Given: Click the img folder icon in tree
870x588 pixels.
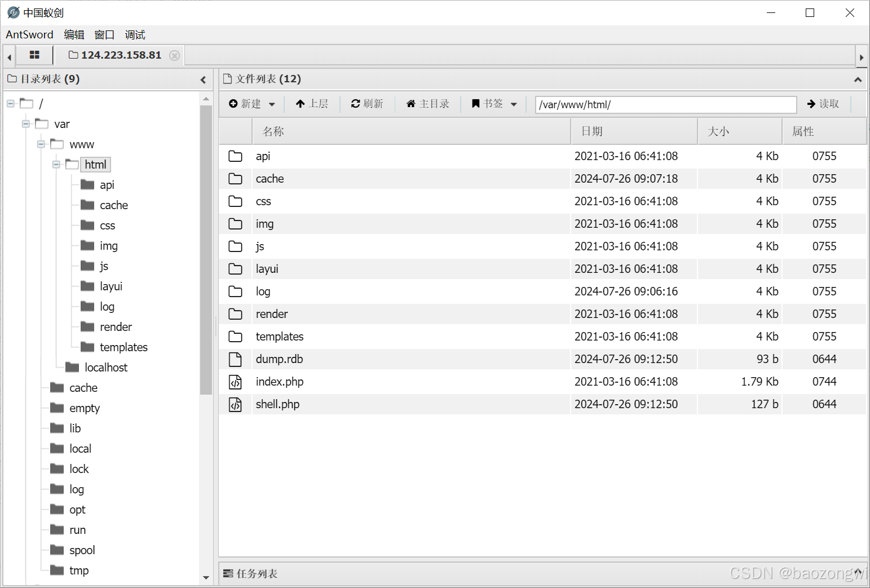Looking at the screenshot, I should tap(87, 245).
